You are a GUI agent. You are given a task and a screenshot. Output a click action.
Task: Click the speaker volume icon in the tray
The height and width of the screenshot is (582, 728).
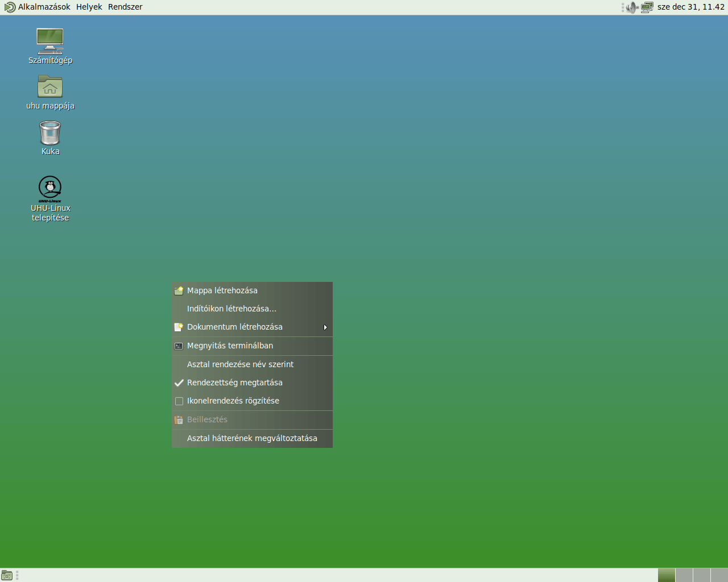[631, 7]
